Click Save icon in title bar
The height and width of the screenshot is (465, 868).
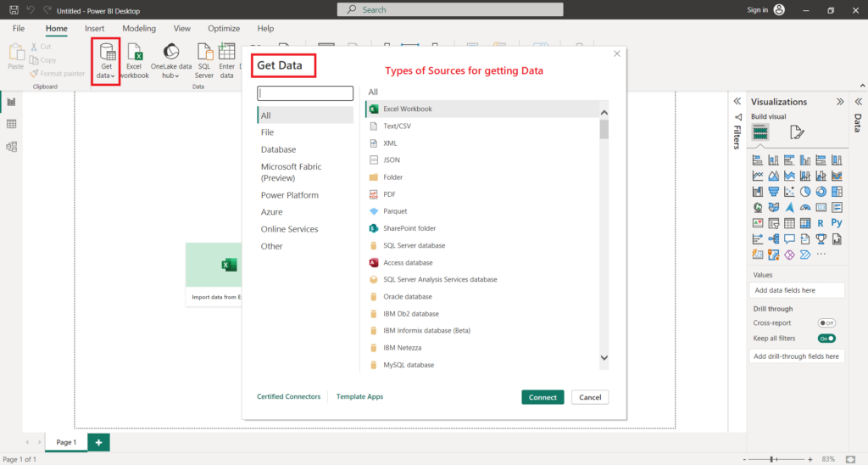pos(14,10)
